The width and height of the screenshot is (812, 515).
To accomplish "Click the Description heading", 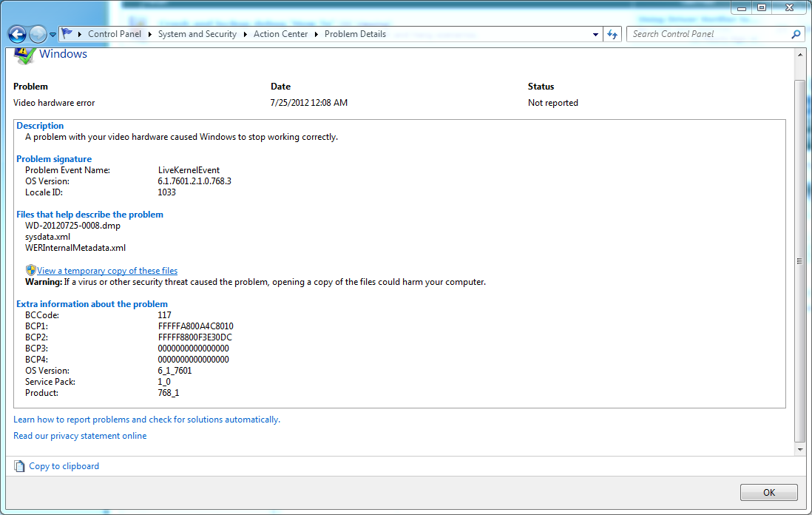I will [40, 125].
